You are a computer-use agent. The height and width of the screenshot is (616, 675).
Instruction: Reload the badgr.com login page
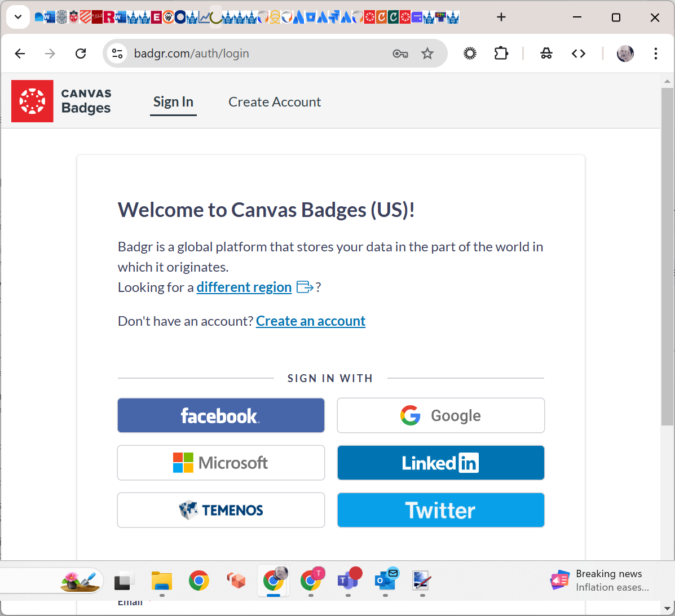(x=81, y=54)
